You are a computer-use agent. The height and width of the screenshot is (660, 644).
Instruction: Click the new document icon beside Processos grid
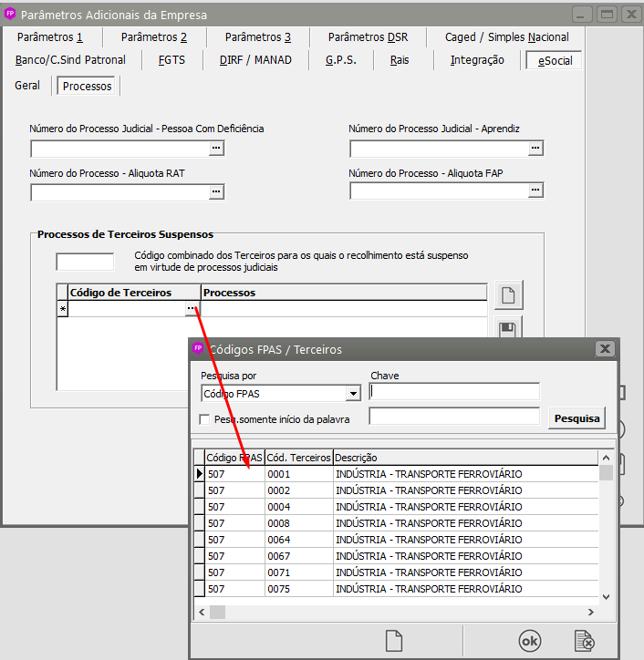509,295
